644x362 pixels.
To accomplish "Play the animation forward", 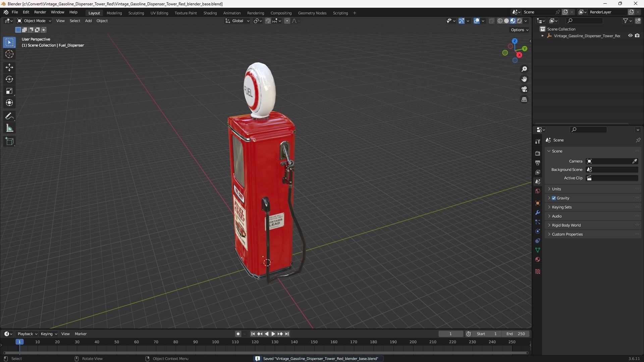I will [x=273, y=334].
